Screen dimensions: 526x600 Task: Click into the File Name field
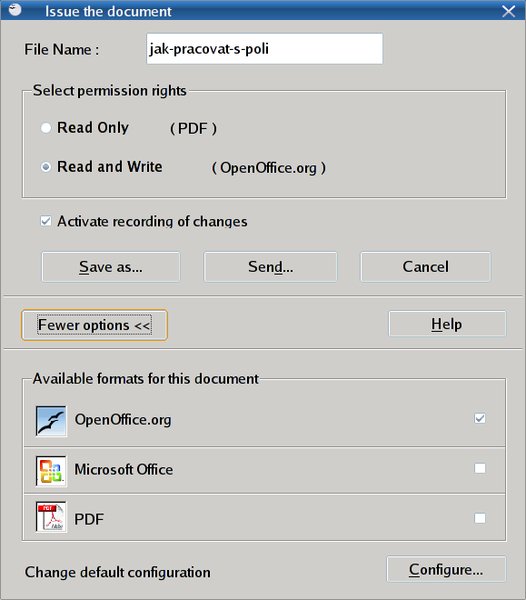(x=264, y=49)
